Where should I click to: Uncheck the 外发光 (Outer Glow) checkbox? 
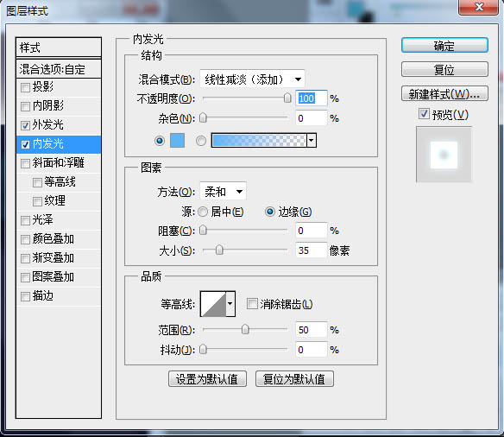(25, 125)
